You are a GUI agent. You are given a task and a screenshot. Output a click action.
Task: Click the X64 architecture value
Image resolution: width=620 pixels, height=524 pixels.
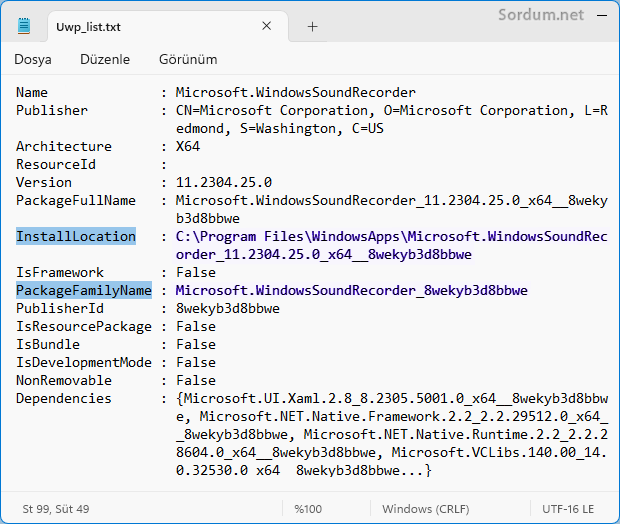click(x=188, y=146)
